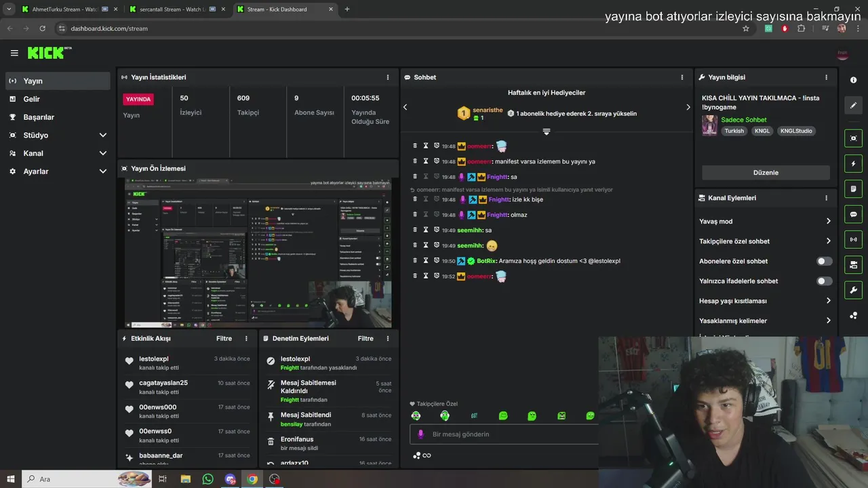Expand the Kanal sidebar section
The width and height of the screenshot is (868, 488).
pos(58,153)
